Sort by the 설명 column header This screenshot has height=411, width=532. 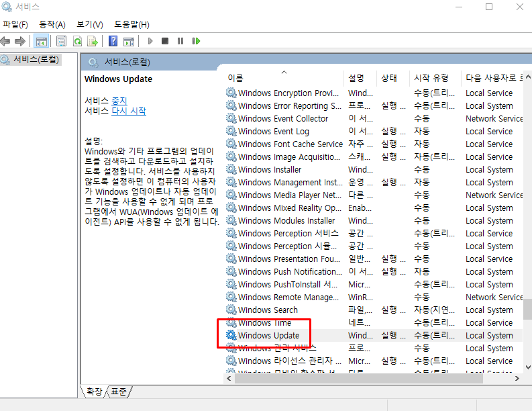click(360, 78)
